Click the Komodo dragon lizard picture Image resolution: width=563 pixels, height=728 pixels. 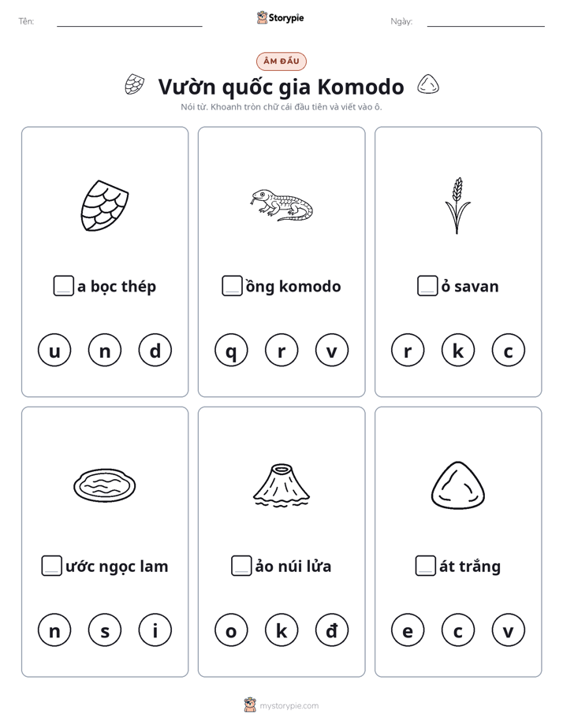click(281, 205)
